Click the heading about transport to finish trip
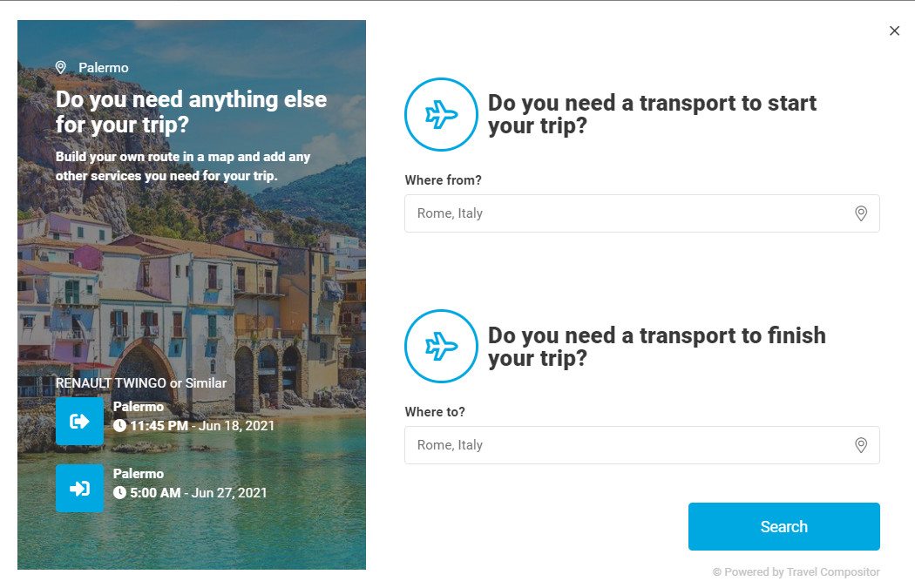Image resolution: width=915 pixels, height=588 pixels. [x=656, y=347]
